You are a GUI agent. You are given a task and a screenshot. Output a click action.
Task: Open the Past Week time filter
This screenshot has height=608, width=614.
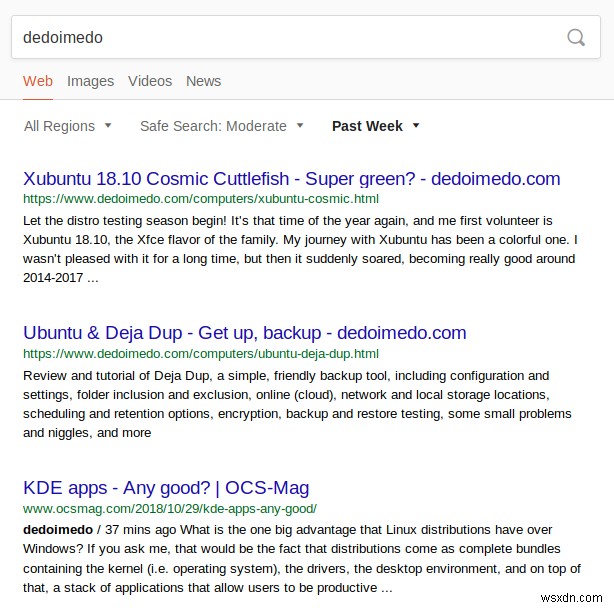coord(376,126)
